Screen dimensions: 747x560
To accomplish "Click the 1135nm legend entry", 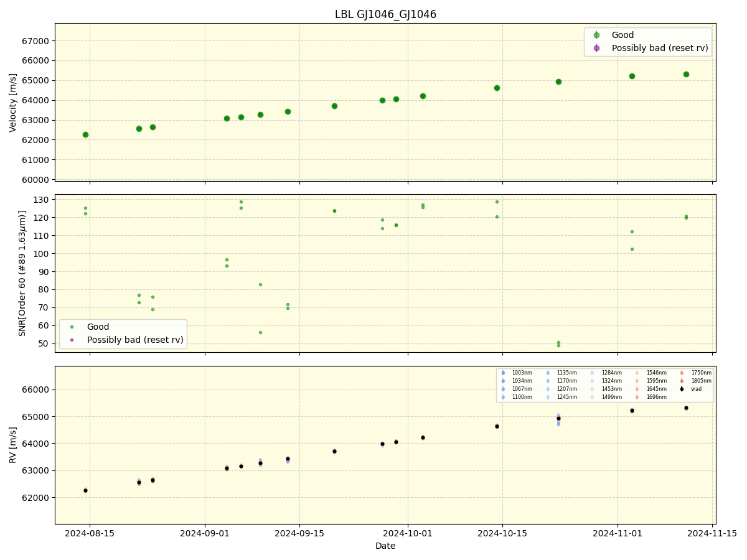I will pos(561,373).
